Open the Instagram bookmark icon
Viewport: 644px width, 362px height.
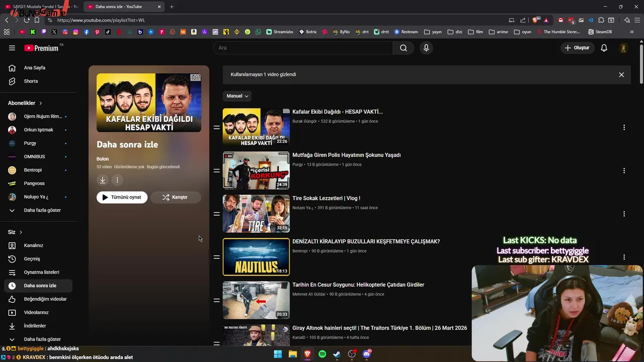76,32
